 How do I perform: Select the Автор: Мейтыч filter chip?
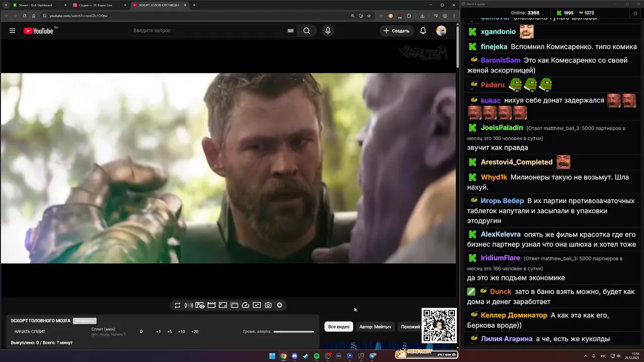point(375,327)
